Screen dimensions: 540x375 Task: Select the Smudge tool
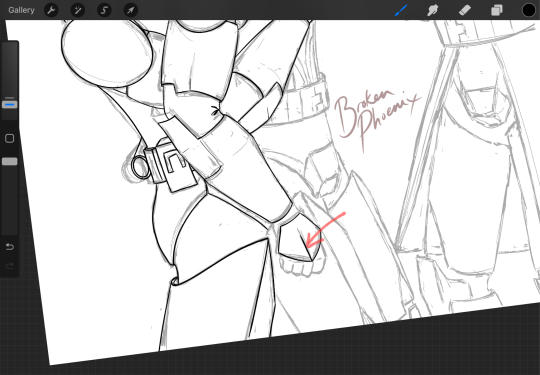[x=433, y=10]
